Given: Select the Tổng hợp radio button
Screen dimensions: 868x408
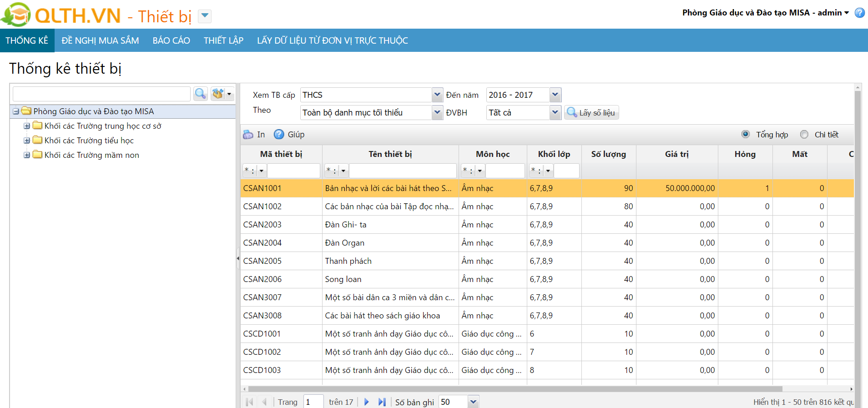Looking at the screenshot, I should (746, 135).
